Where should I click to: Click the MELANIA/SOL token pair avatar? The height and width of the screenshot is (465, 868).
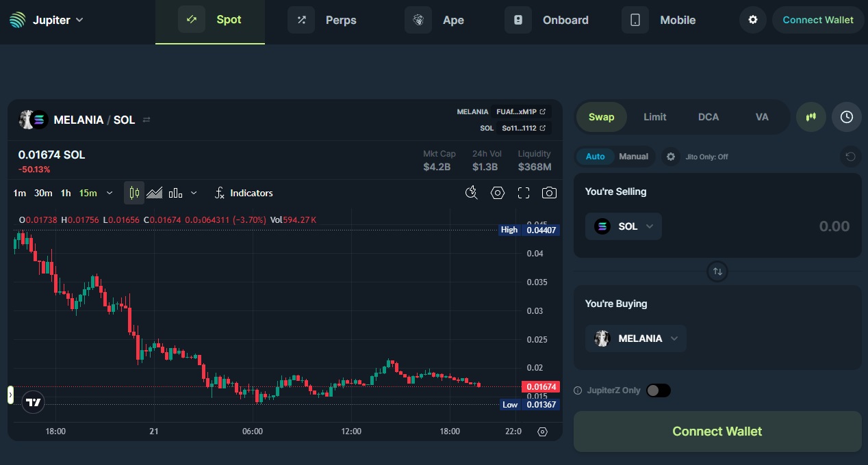pos(33,120)
